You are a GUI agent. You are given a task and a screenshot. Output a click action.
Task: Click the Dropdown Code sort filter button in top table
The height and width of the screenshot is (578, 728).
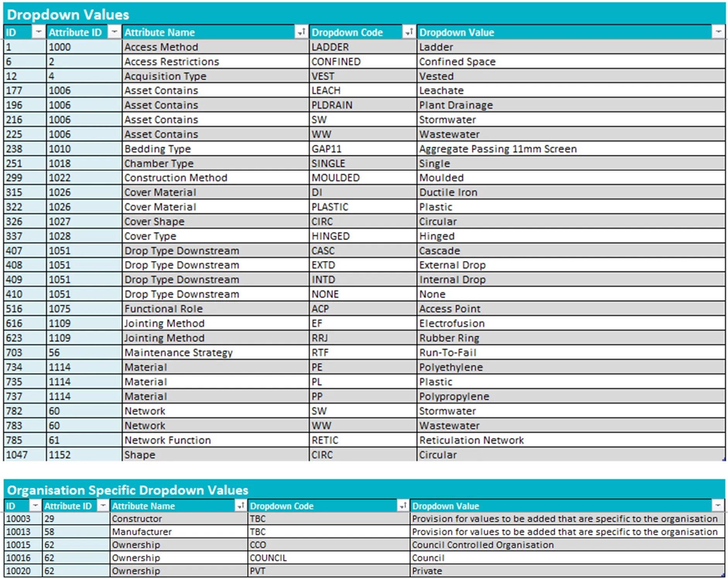408,32
